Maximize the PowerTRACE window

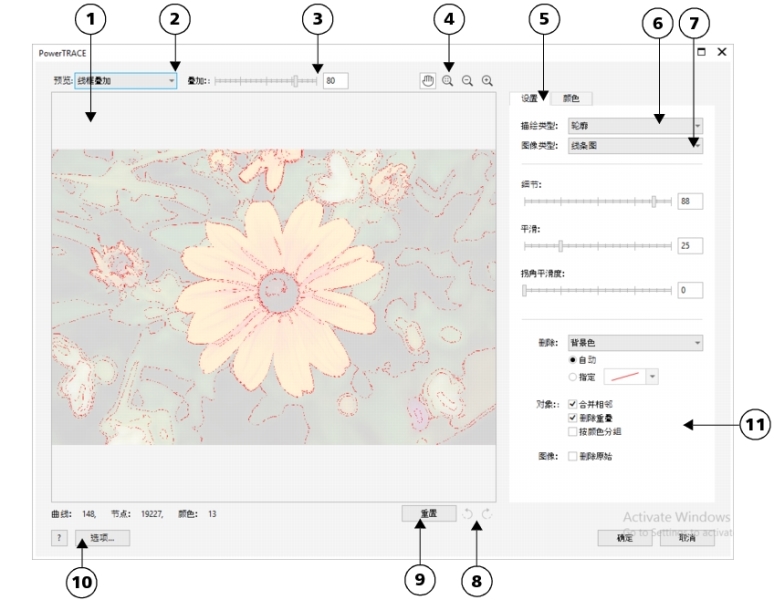(702, 52)
